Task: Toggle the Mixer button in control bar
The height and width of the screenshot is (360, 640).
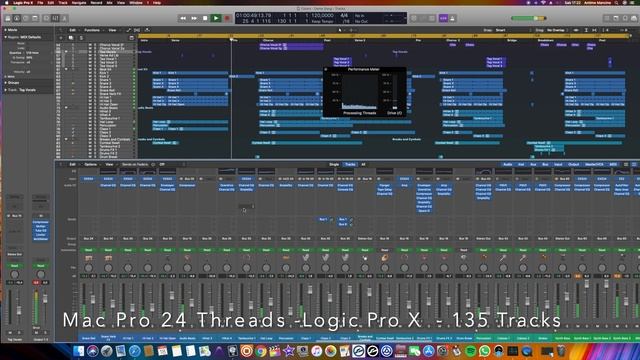Action: coord(55,18)
